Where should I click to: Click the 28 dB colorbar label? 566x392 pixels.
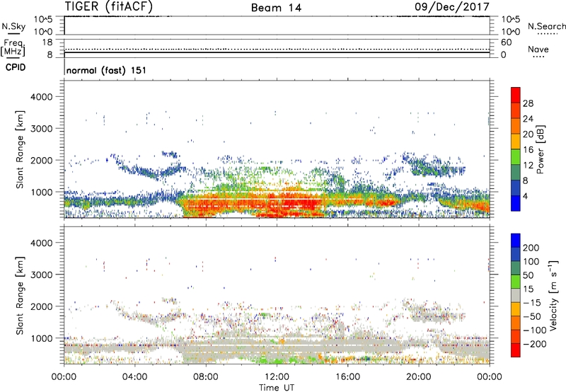pyautogui.click(x=528, y=103)
